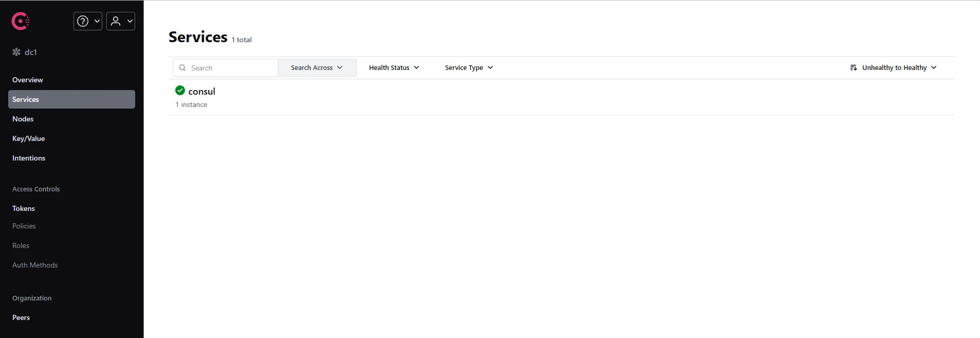Focus the services Search field
This screenshot has height=338, width=980.
[x=232, y=68]
